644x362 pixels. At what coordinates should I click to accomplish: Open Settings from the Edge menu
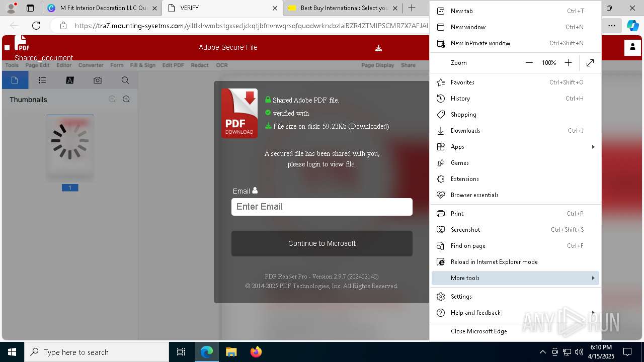point(515,297)
